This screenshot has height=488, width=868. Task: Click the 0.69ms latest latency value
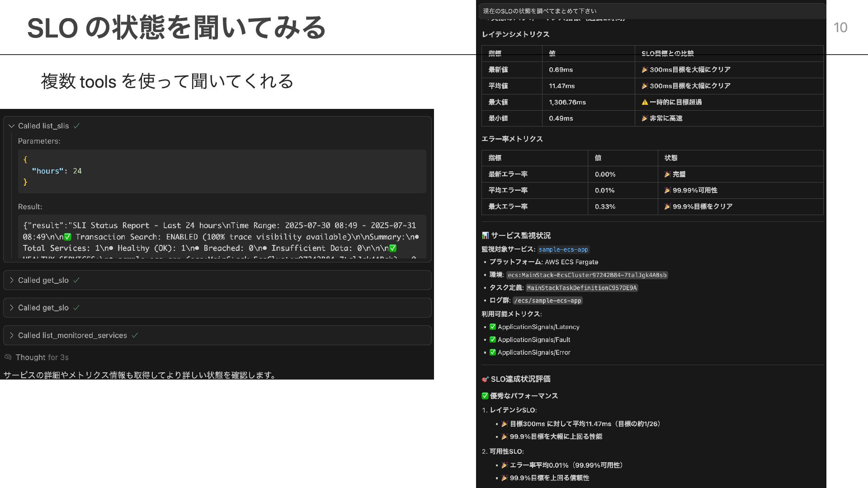click(561, 70)
